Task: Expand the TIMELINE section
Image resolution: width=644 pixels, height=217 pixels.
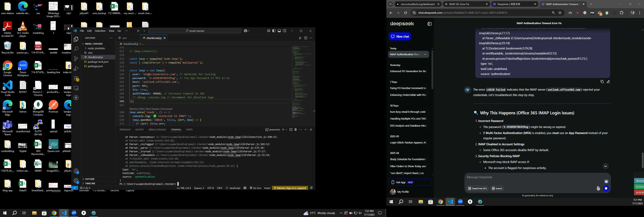Action: pyautogui.click(x=90, y=183)
